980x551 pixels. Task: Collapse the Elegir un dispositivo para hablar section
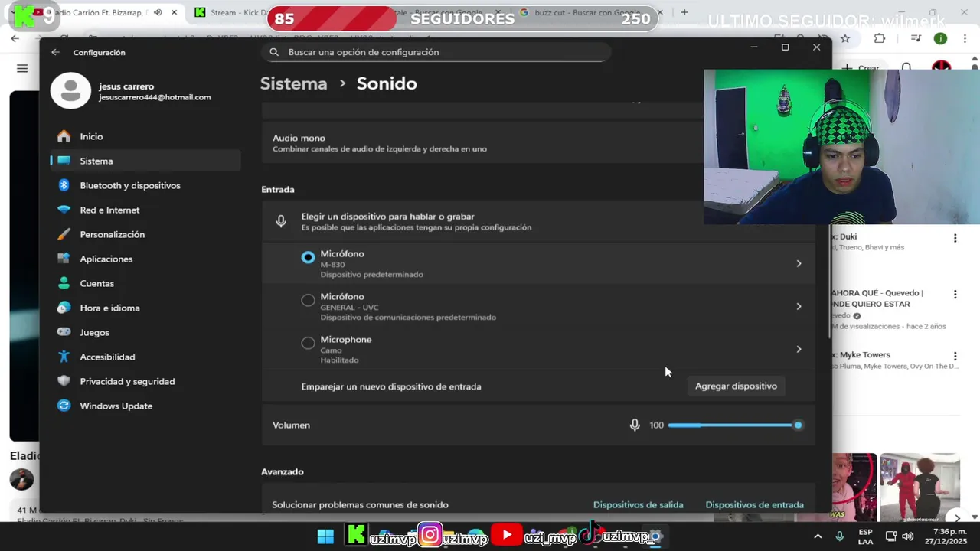pos(538,221)
